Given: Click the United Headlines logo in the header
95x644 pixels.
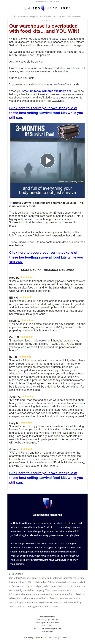Looking at the screenshot, I should coord(47,8).
